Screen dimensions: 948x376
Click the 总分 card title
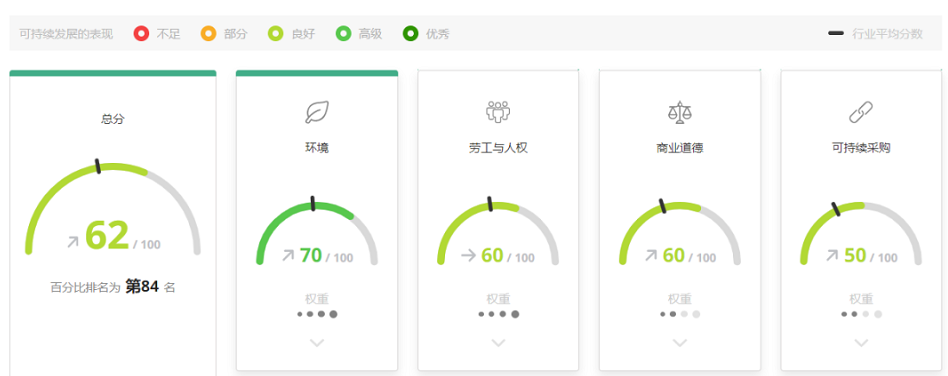[x=112, y=119]
